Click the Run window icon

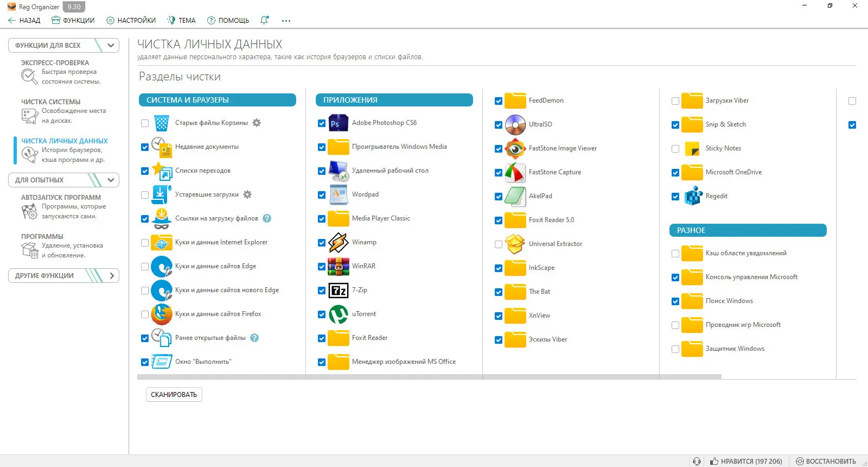pos(162,362)
